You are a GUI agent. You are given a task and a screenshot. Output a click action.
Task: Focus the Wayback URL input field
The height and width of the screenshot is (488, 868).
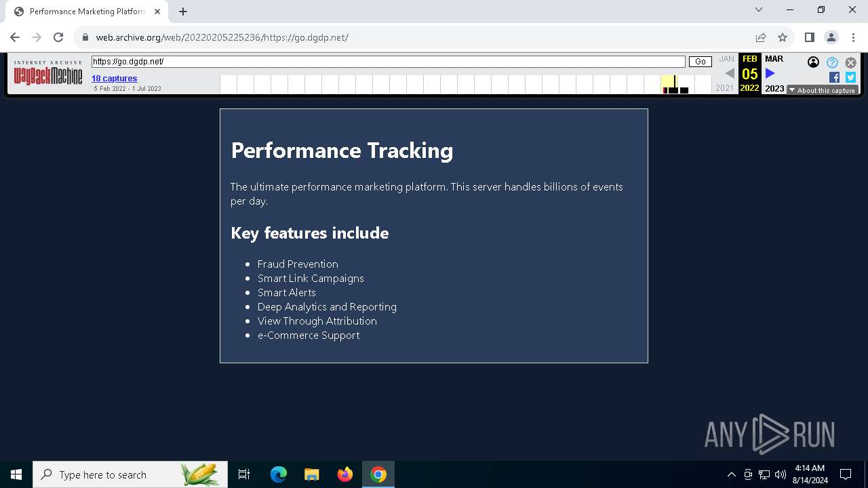[388, 62]
